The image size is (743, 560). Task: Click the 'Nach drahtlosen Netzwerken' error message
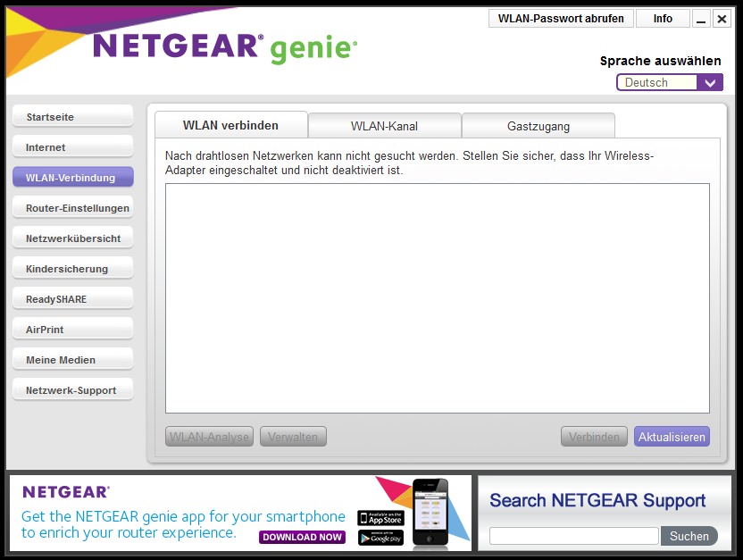tap(409, 163)
